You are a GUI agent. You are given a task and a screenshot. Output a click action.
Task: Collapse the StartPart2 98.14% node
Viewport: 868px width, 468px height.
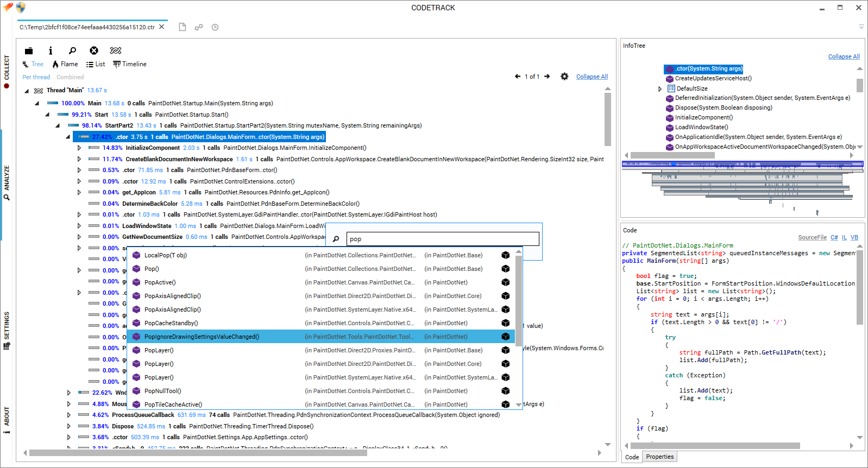pyautogui.click(x=58, y=125)
